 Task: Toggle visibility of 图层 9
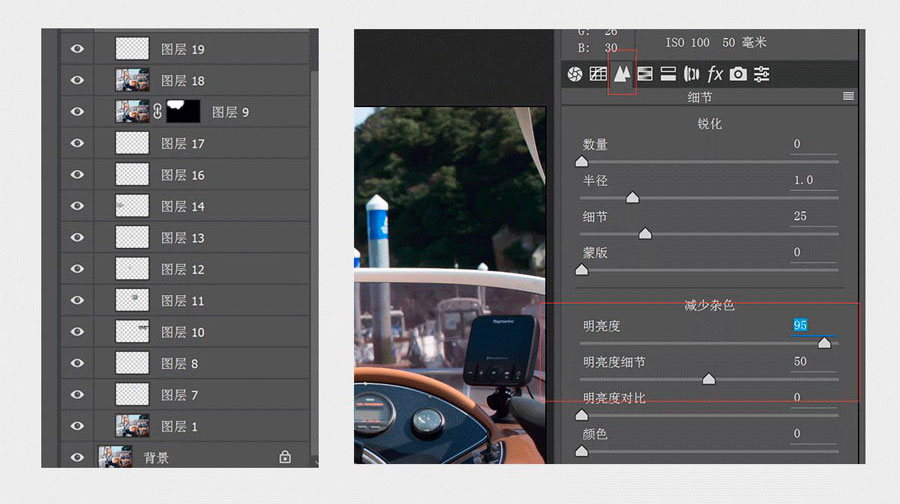(x=77, y=112)
